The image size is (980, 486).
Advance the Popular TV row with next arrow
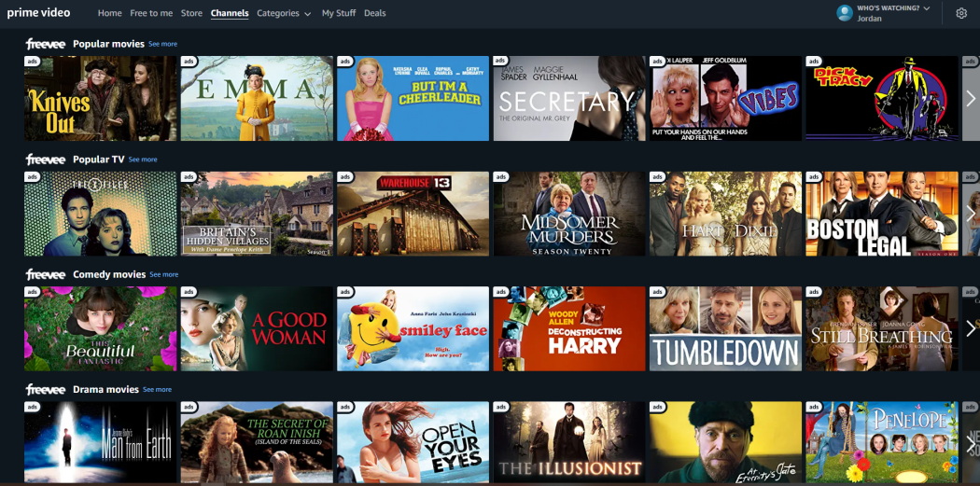tap(970, 214)
